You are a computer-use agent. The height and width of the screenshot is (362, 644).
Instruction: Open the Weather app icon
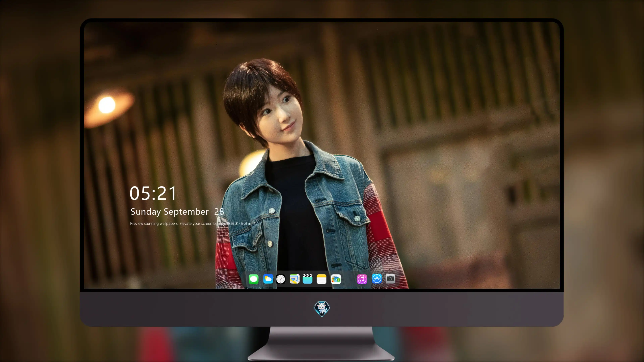click(x=268, y=279)
